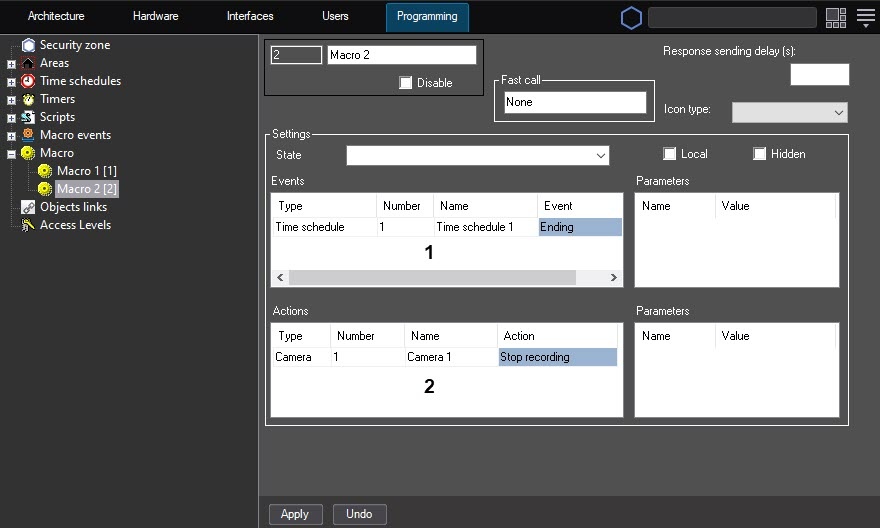Viewport: 880px width, 528px height.
Task: Click the Macro gear icon
Action: click(28, 153)
